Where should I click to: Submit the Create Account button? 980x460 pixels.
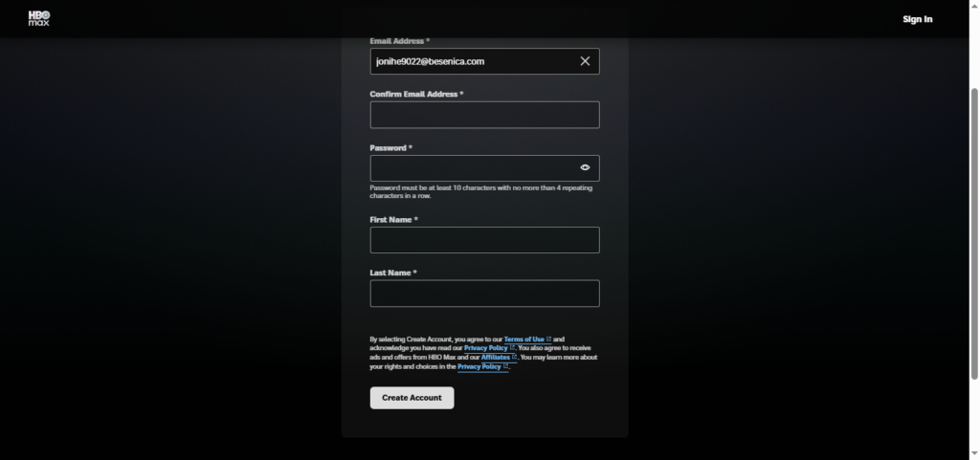[412, 398]
